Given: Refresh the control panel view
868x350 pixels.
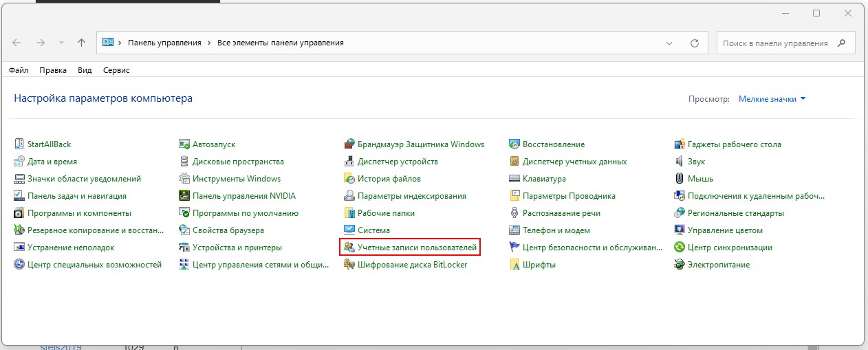Looking at the screenshot, I should pos(695,43).
